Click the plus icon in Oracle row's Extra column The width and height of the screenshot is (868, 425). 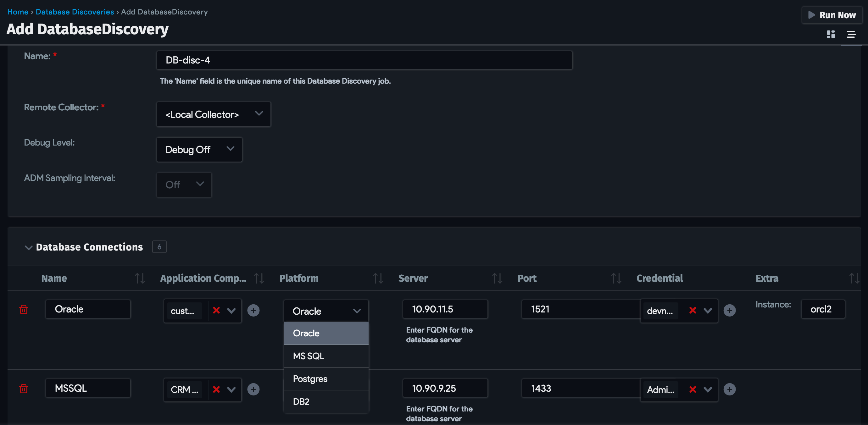pos(730,311)
